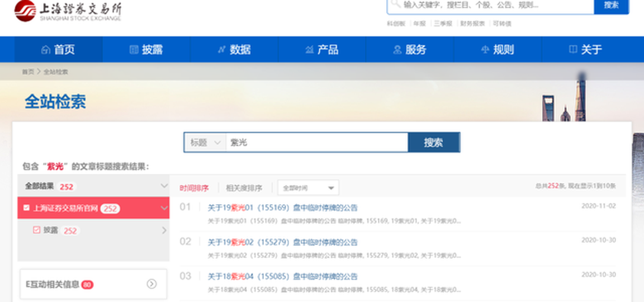Collapse the 全部结果 section chevron

click(x=164, y=186)
